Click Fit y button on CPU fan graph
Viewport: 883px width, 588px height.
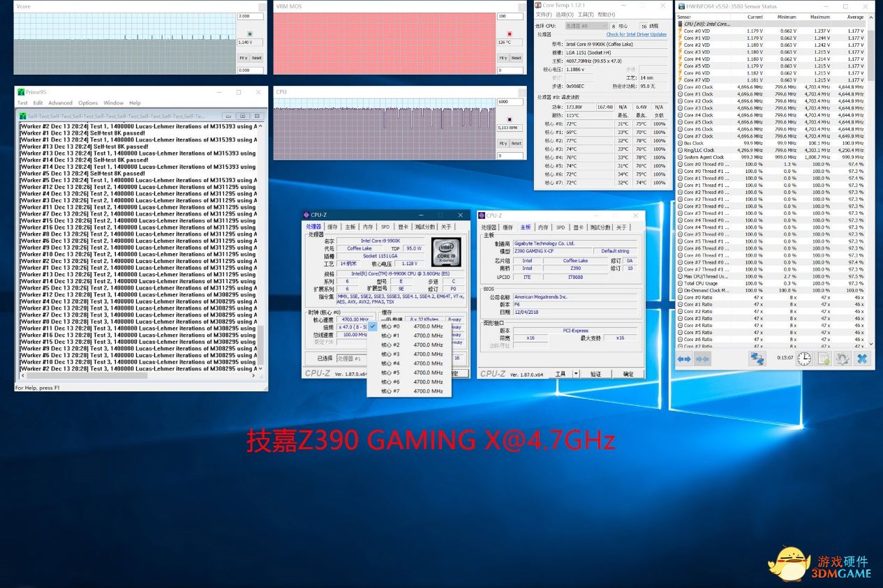tap(503, 143)
